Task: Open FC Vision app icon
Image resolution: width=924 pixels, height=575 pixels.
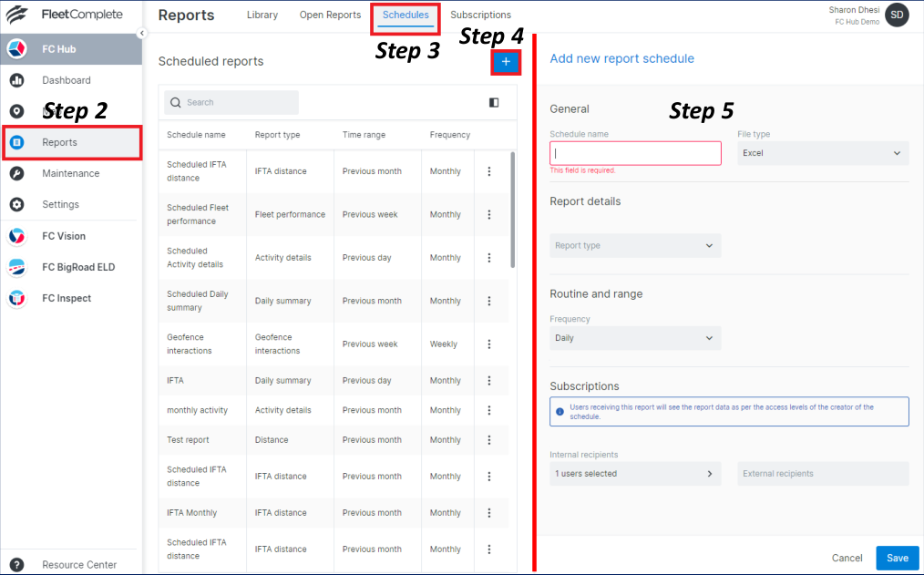Action: click(x=16, y=236)
